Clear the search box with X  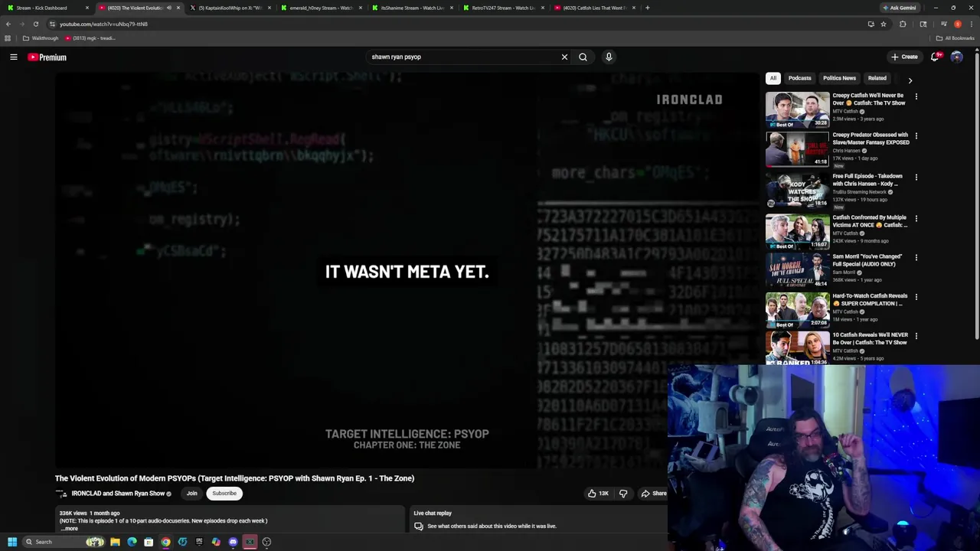point(564,57)
